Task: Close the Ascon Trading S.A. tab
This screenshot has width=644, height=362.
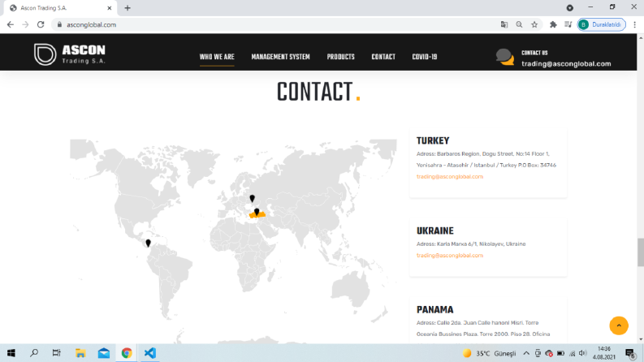Action: pyautogui.click(x=110, y=8)
